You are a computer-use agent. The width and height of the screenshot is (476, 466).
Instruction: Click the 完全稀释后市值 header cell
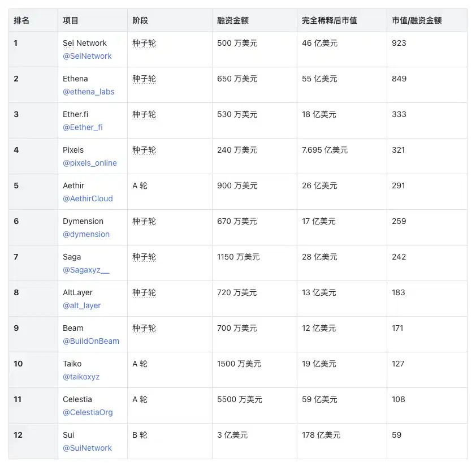point(329,20)
